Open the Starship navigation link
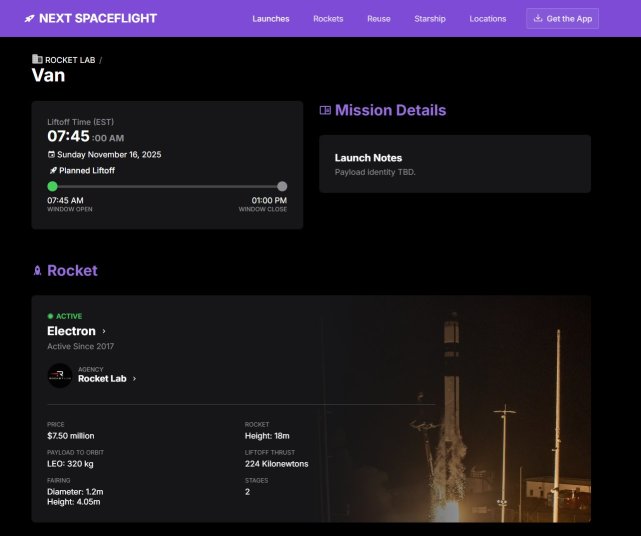Screen dimensions: 641x536 430,18
